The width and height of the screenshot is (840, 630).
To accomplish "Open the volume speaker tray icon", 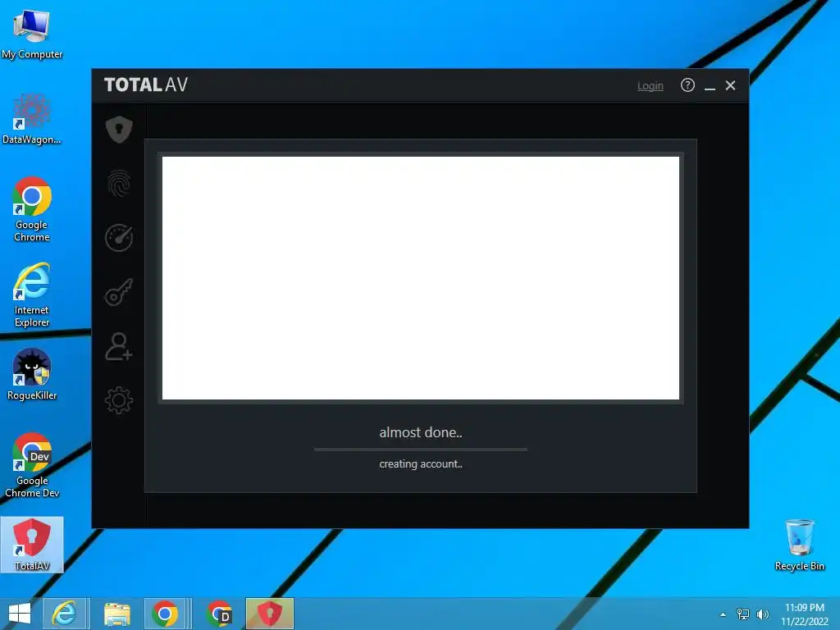I will (x=762, y=614).
